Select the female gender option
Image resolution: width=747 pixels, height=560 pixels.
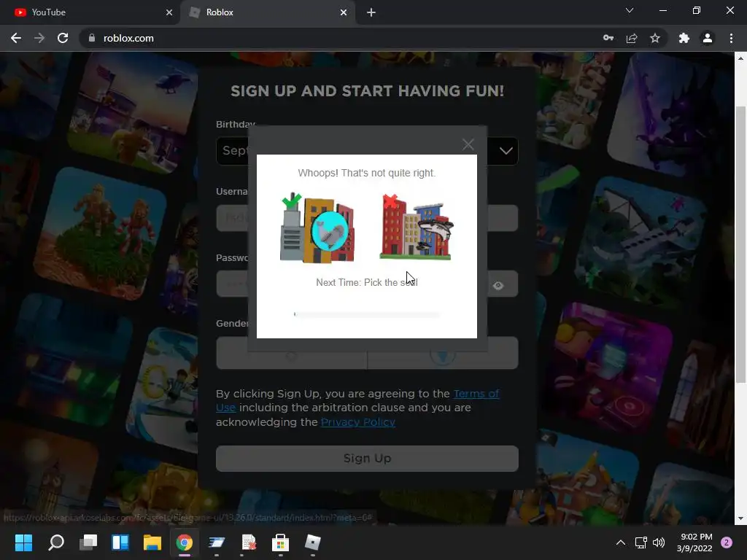coord(292,354)
